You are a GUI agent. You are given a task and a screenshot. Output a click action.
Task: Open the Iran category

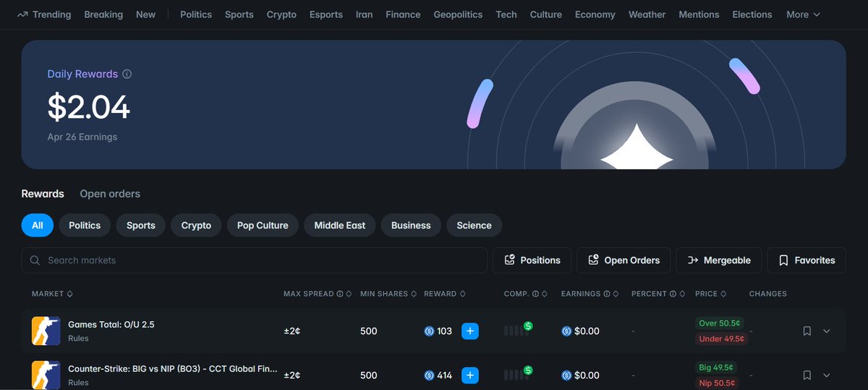365,14
